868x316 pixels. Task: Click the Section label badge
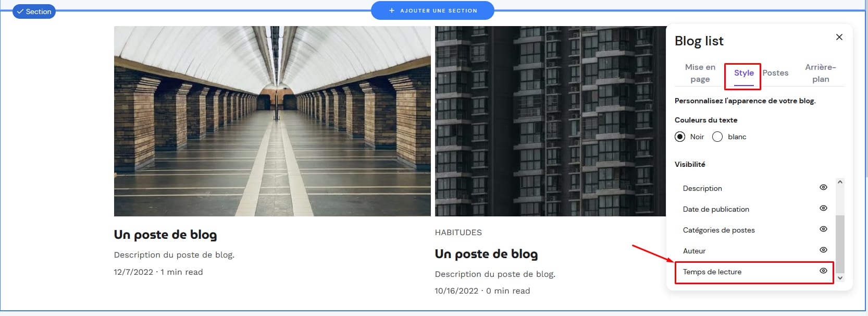[34, 11]
